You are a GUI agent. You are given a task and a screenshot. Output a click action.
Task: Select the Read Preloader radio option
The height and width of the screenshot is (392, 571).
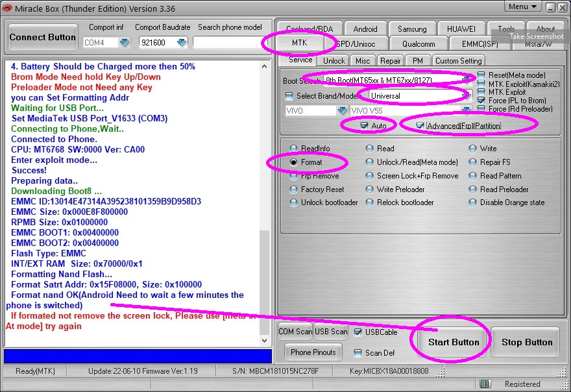(472, 190)
